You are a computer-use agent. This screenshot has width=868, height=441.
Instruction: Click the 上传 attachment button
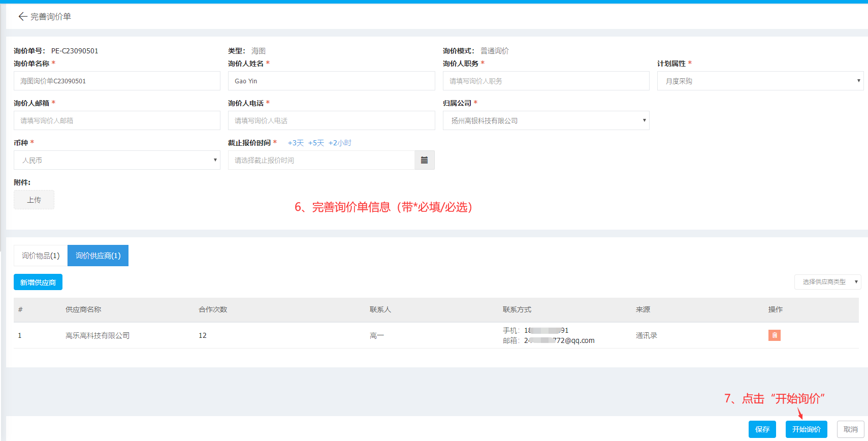pyautogui.click(x=34, y=200)
